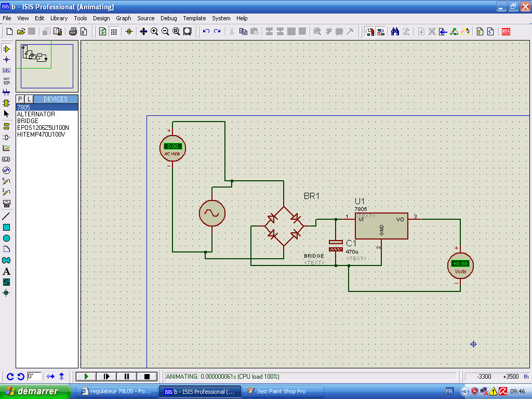
Task: Click the Print icon in toolbar
Action: click(x=73, y=32)
